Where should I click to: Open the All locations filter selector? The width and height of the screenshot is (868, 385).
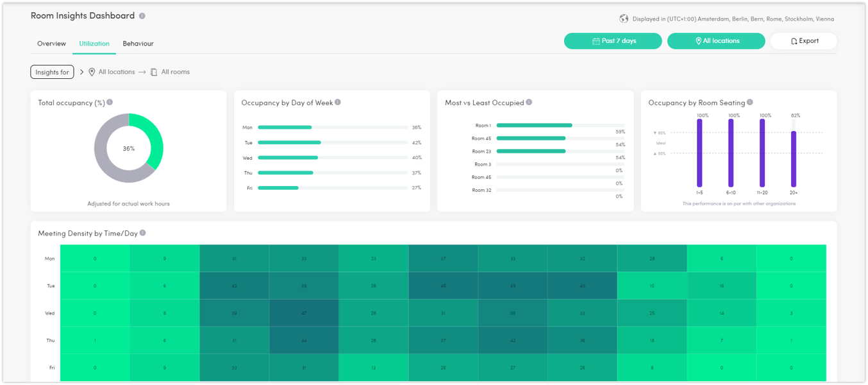pos(716,40)
